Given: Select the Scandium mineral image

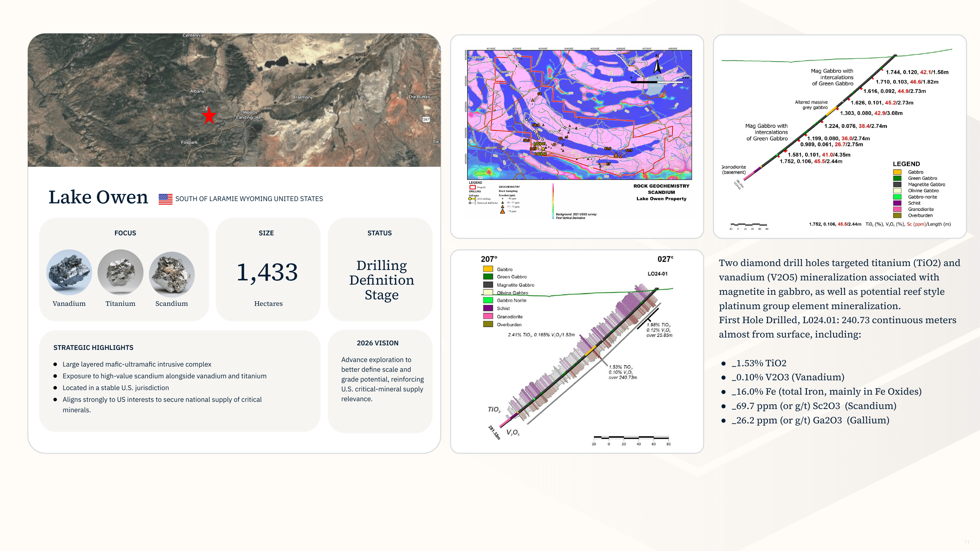Looking at the screenshot, I should 171,274.
